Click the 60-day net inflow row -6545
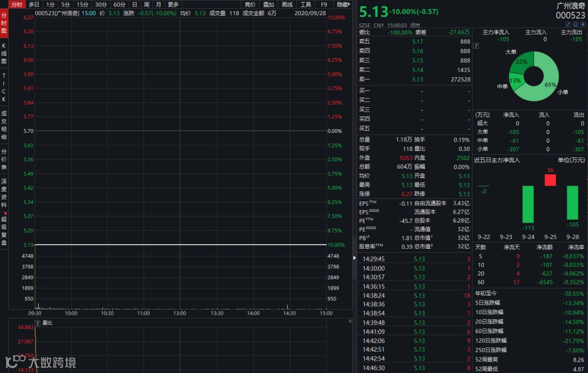The height and width of the screenshot is (373, 588). pyautogui.click(x=530, y=282)
